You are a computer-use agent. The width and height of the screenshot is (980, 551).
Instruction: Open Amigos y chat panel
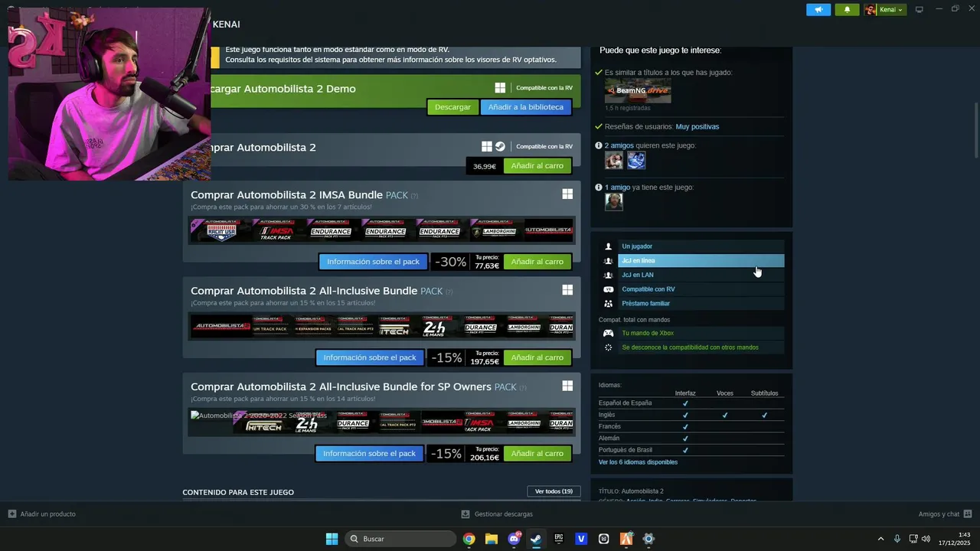pos(945,514)
